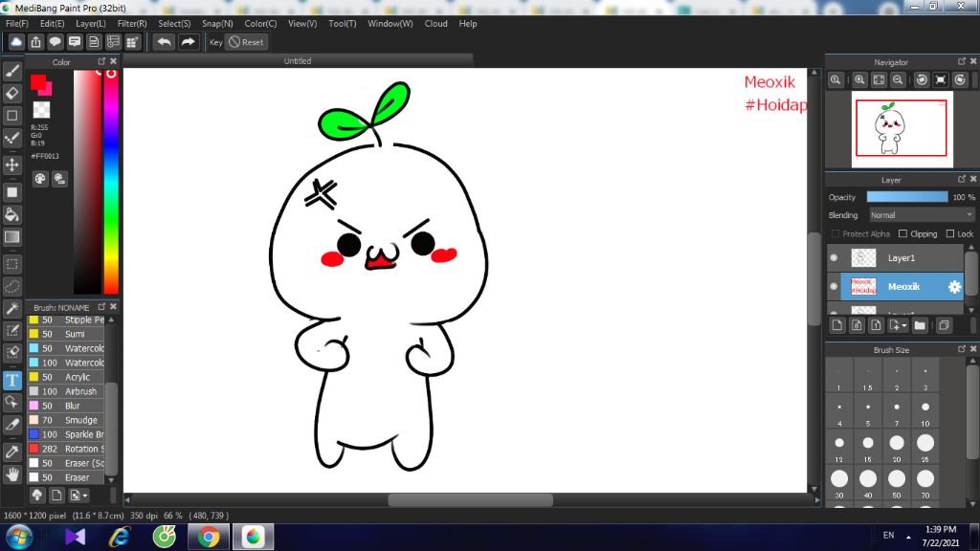This screenshot has width=980, height=551.
Task: Select the Eyedropper tool
Action: tap(11, 452)
